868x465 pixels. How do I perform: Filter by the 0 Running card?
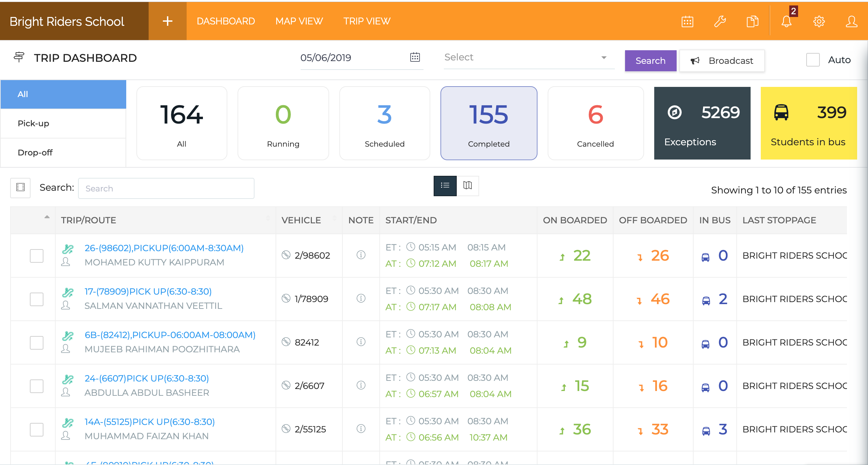point(283,123)
